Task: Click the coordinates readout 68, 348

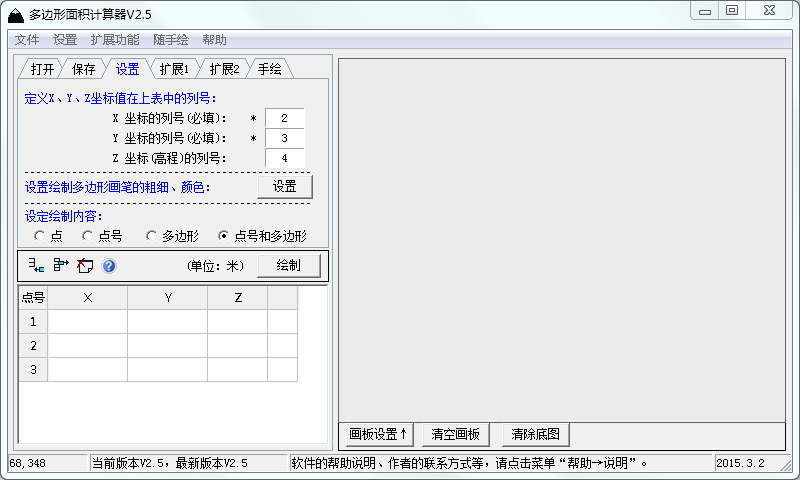Action: coord(28,463)
